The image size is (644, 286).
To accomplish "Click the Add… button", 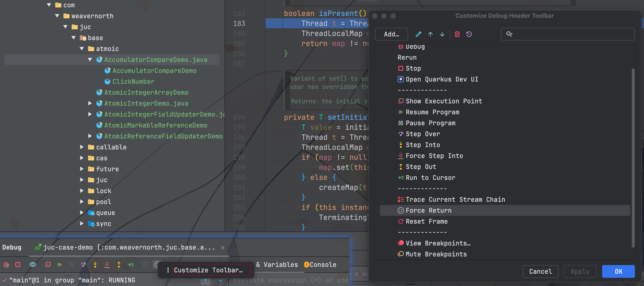I will [x=391, y=34].
